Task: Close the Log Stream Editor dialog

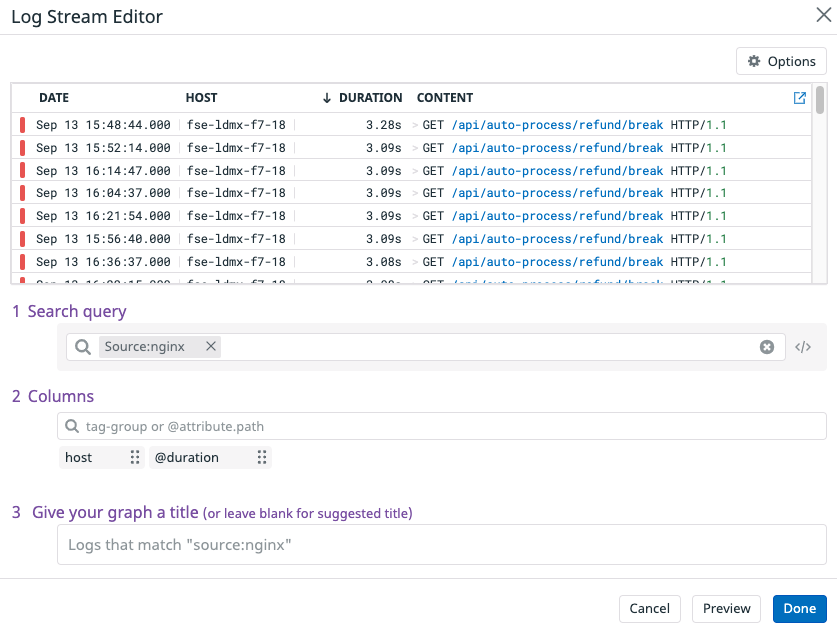Action: 824,16
